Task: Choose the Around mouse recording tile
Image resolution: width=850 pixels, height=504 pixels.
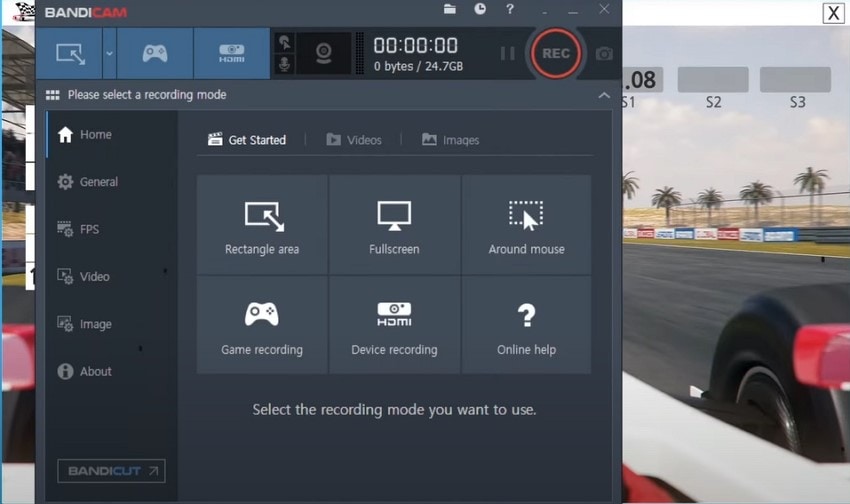Action: coord(526,225)
